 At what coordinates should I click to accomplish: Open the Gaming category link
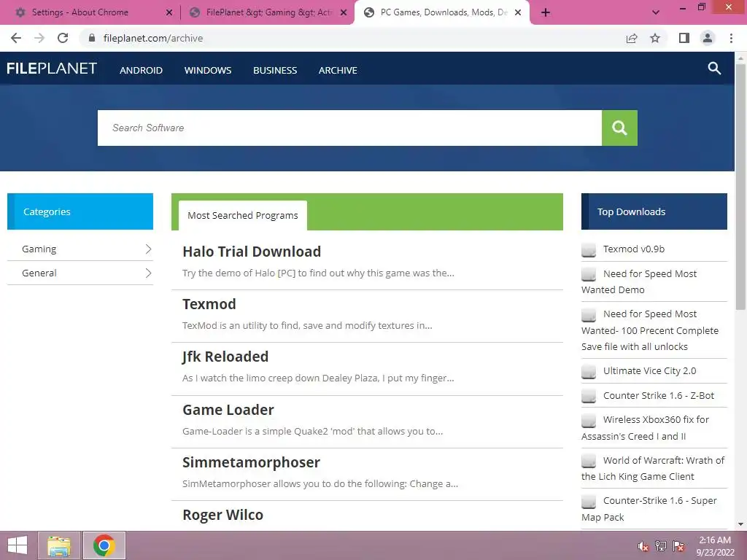39,249
